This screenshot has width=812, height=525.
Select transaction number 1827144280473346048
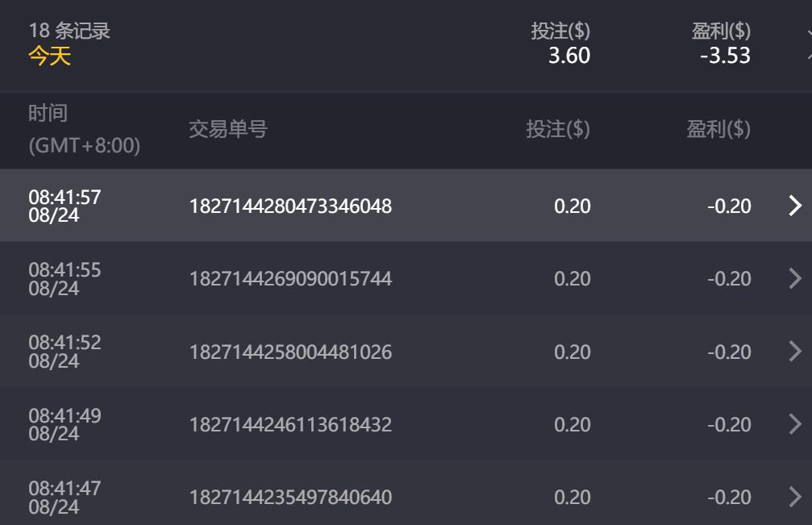tap(290, 206)
